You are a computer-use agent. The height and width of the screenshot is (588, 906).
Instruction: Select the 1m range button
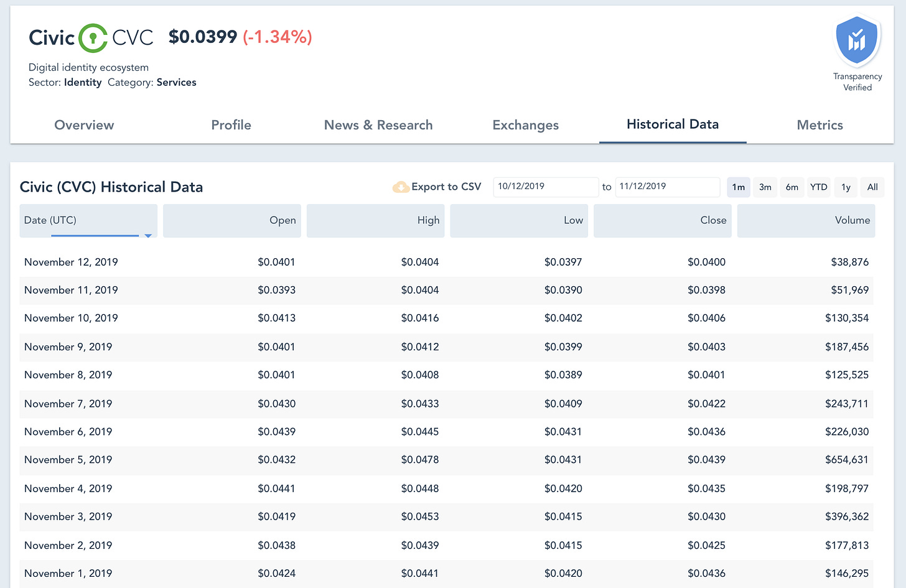tap(738, 187)
